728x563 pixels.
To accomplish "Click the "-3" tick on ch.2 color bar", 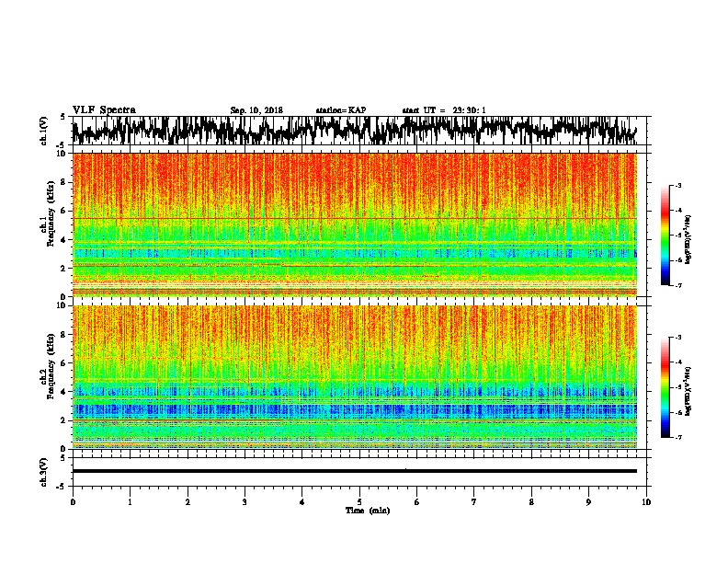I will 678,338.
